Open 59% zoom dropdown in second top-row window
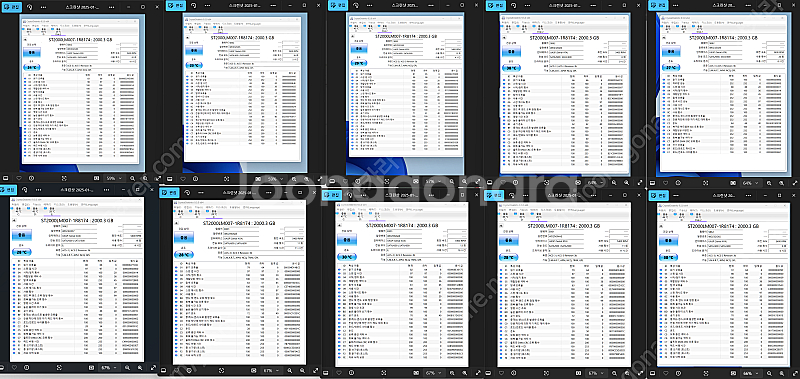The width and height of the screenshot is (800, 379). click(x=276, y=179)
